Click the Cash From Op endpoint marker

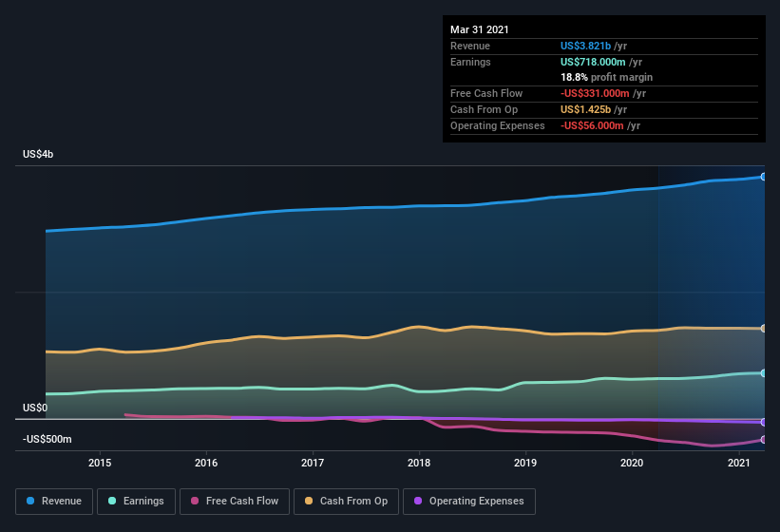(x=763, y=328)
